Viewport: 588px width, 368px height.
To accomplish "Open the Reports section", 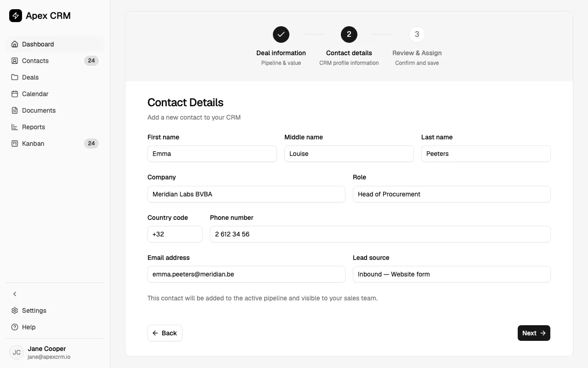I will (x=55, y=127).
